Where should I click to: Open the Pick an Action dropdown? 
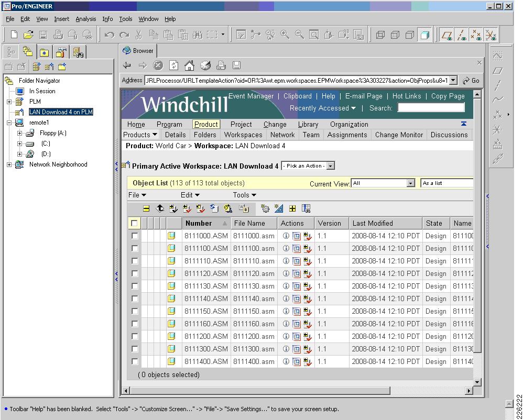point(308,166)
